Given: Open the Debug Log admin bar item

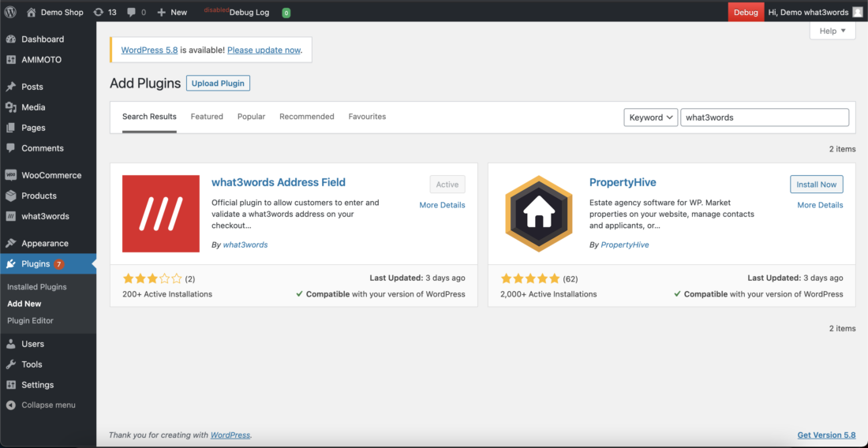Looking at the screenshot, I should point(249,12).
